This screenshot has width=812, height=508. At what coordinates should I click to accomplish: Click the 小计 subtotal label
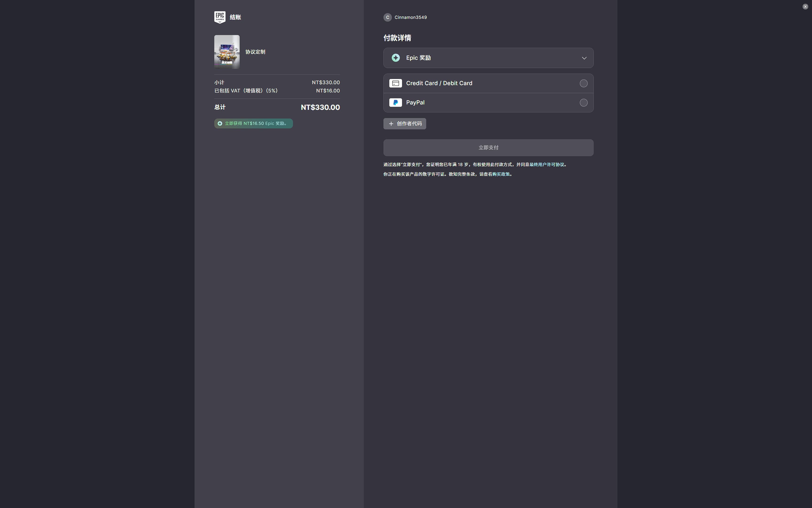(x=219, y=82)
